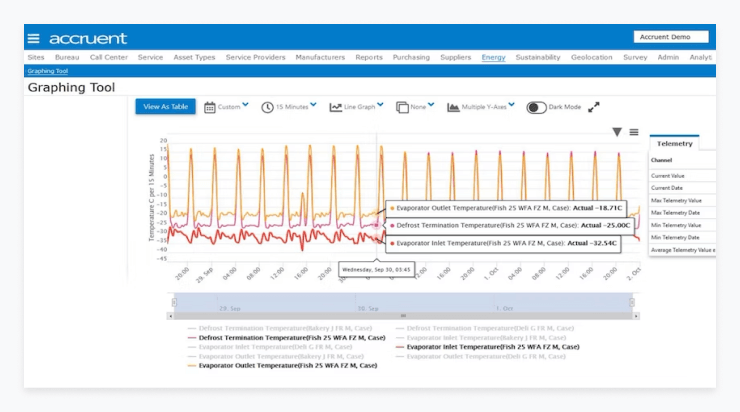Open the 15 Minutes interval dropdown

(x=296, y=107)
